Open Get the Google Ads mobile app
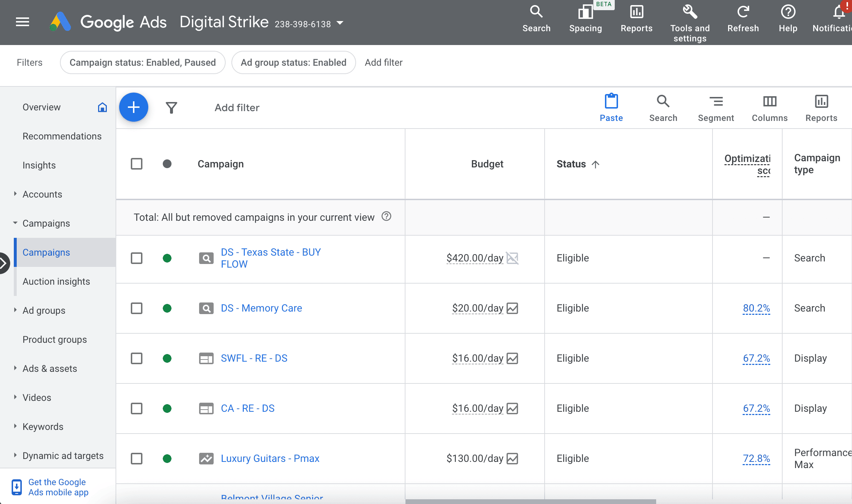 [58, 487]
